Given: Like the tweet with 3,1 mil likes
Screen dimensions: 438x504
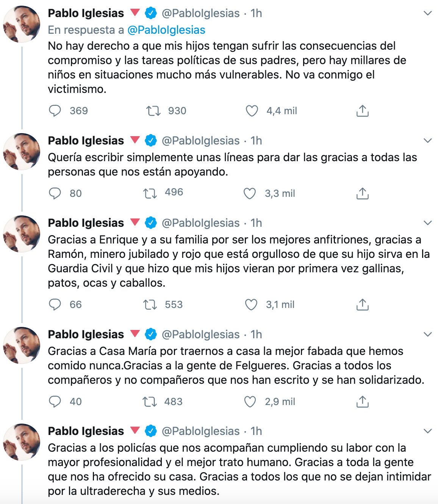Looking at the screenshot, I should [x=251, y=305].
